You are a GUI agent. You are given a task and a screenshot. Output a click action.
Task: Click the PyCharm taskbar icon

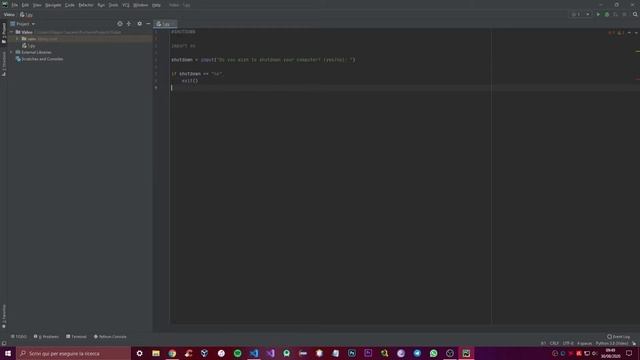click(x=466, y=353)
